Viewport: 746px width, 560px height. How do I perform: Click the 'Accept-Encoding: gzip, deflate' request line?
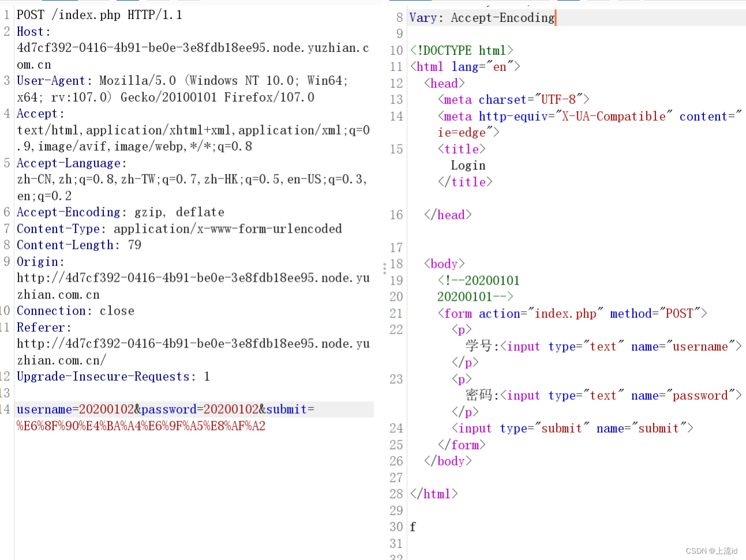pos(121,212)
